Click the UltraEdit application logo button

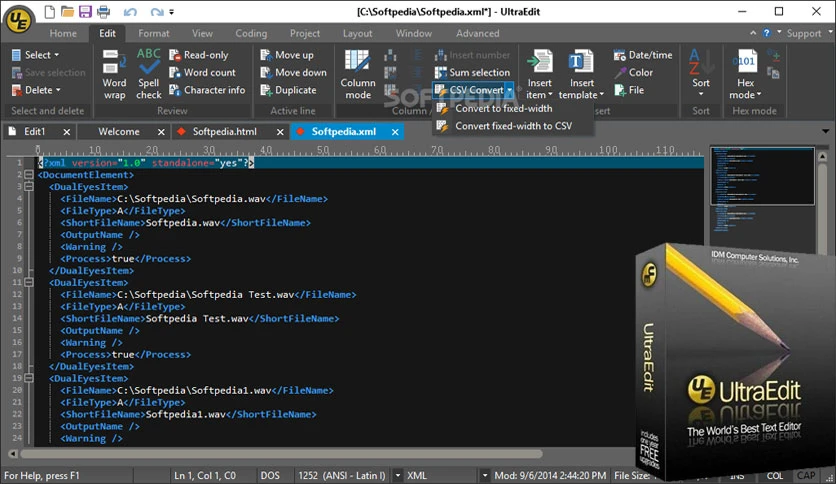[x=19, y=20]
